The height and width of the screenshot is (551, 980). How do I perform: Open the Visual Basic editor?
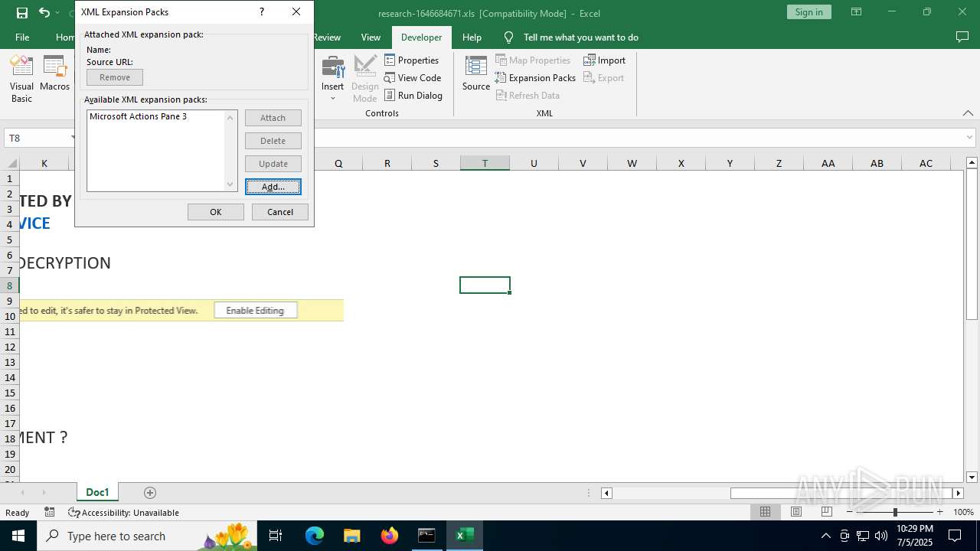click(21, 79)
